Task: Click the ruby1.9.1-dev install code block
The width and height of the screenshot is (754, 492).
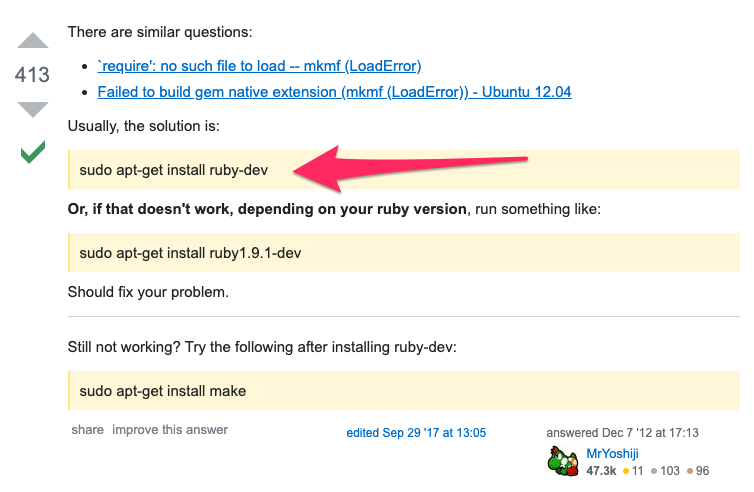Action: [404, 252]
